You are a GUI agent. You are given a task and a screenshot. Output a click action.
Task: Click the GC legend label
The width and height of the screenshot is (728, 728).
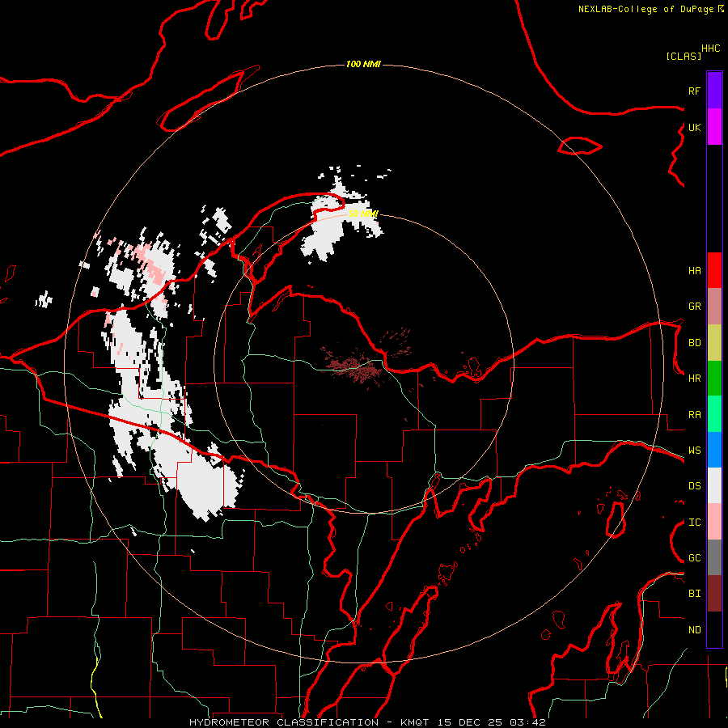coord(694,558)
